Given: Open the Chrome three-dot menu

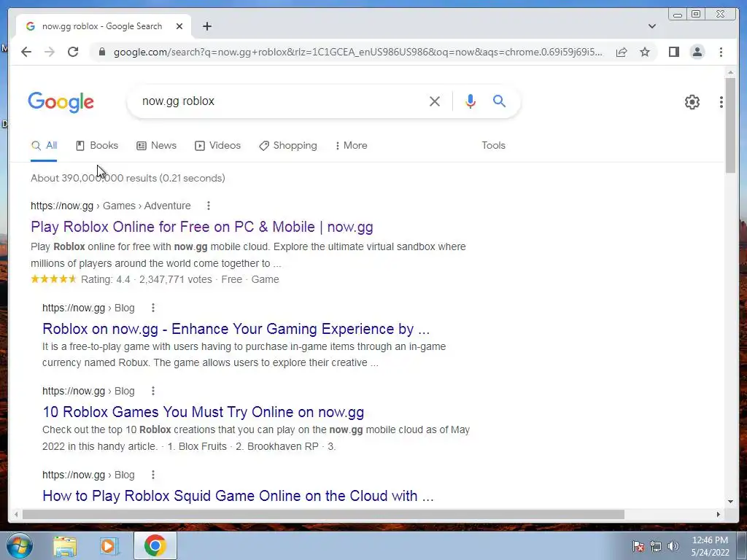Looking at the screenshot, I should 721,52.
